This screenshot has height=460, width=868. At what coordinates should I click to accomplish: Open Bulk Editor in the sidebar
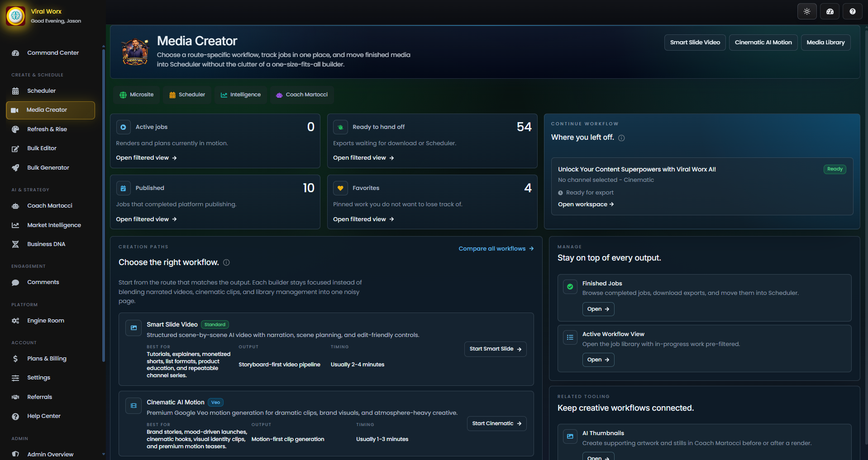(51, 148)
